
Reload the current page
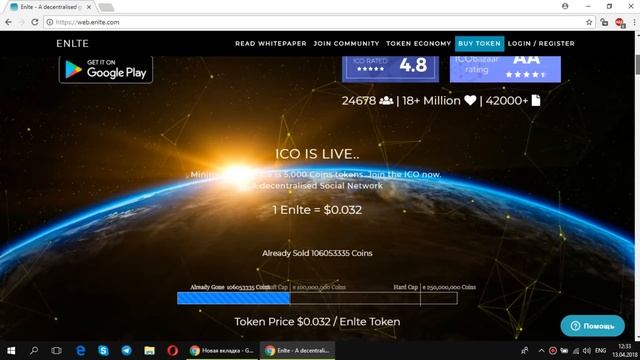click(x=35, y=22)
